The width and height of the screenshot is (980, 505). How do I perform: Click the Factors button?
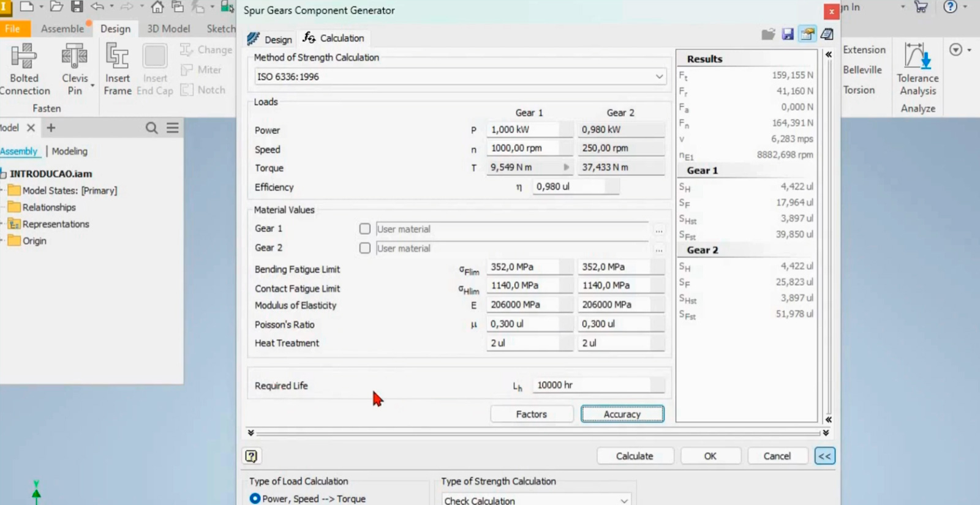tap(531, 414)
